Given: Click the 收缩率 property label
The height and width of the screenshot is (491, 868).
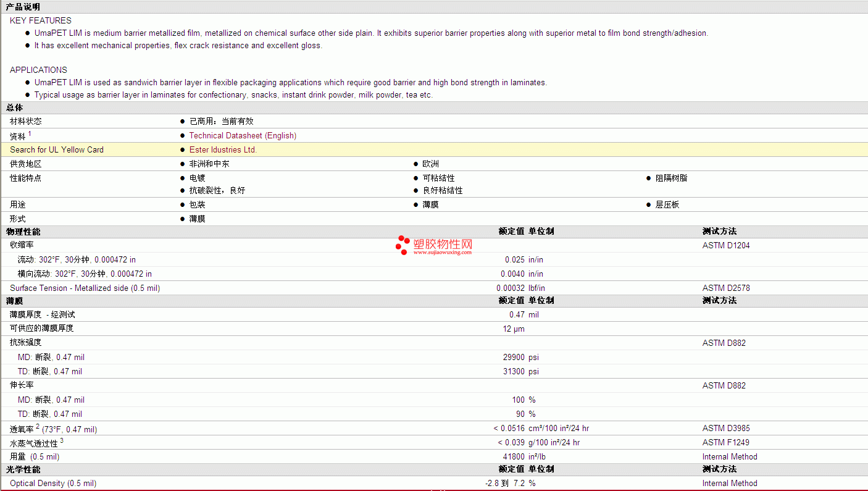Looking at the screenshot, I should click(x=22, y=246).
